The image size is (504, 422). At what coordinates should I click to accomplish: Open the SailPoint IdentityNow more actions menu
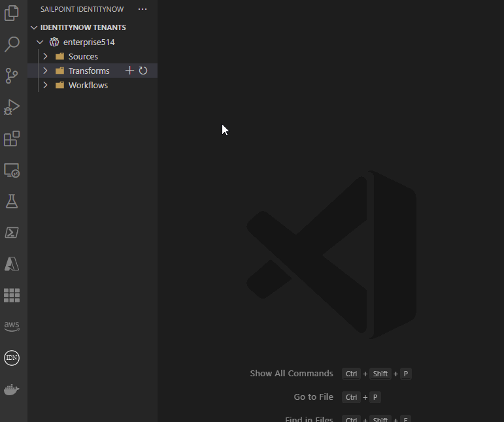point(143,9)
